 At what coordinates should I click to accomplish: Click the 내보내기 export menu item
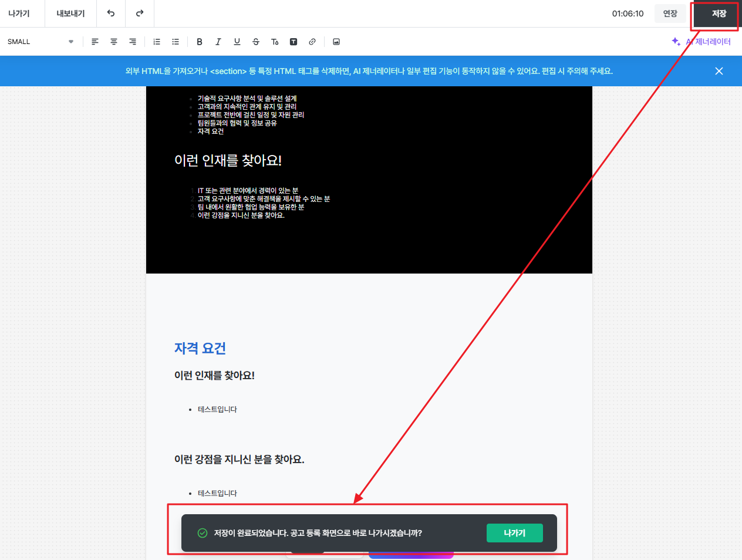click(x=70, y=14)
